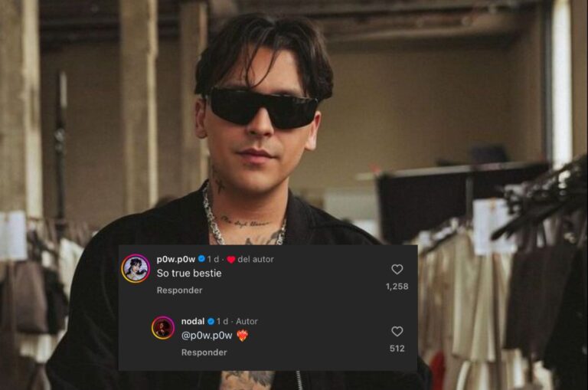
Task: Click the verified badge beside p0w.p0w
Action: tap(201, 259)
